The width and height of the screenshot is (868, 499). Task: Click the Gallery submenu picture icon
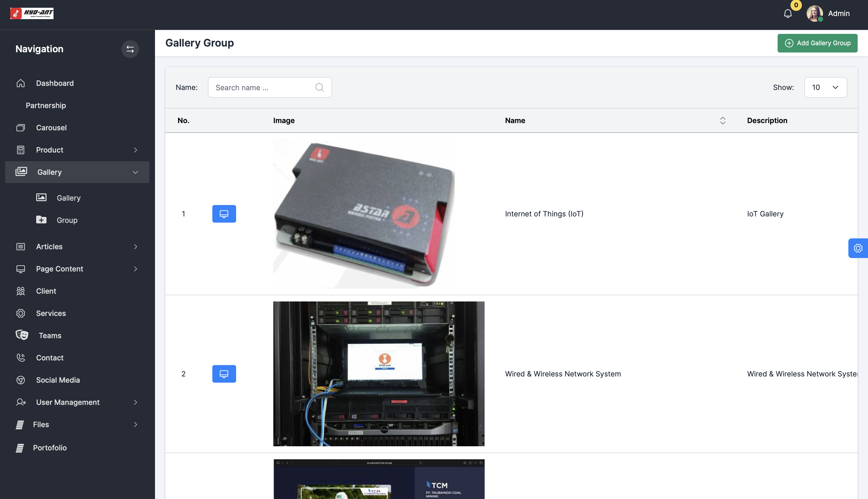tap(41, 198)
